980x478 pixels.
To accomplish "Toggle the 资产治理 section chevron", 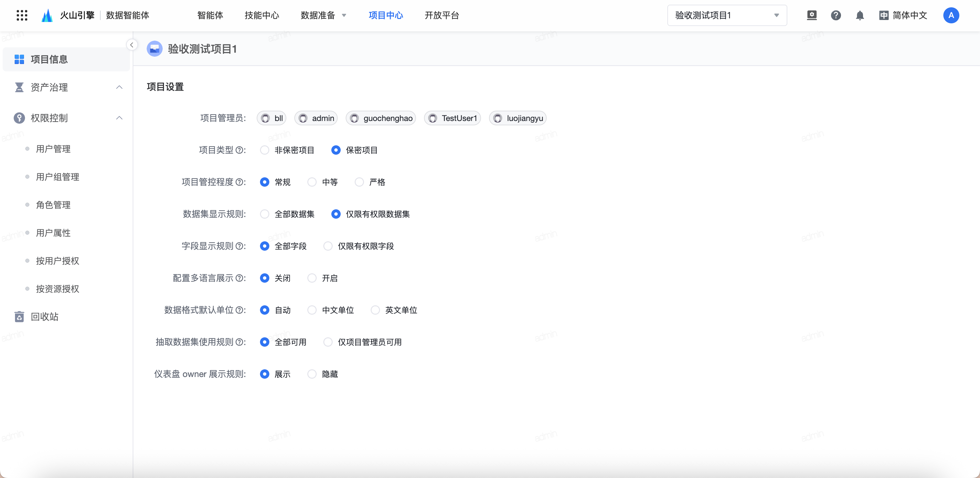I will coord(119,87).
